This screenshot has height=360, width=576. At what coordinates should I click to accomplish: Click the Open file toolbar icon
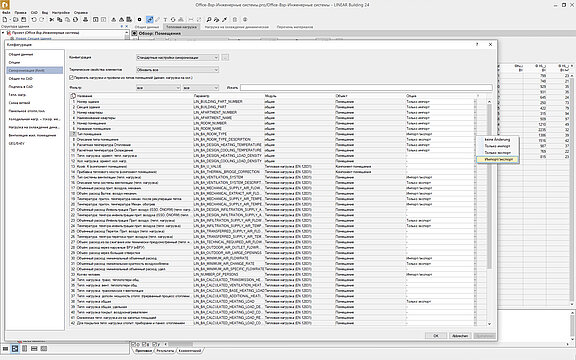[x=15, y=19]
